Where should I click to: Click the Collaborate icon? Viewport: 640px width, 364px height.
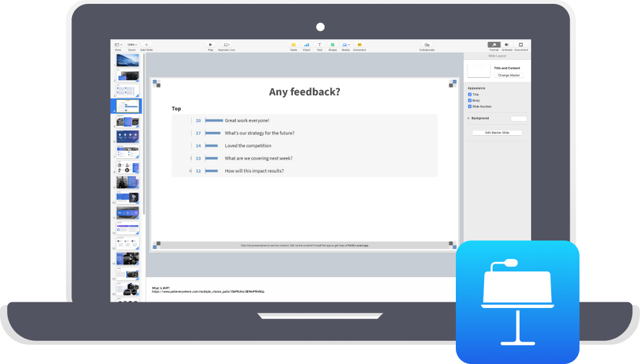click(427, 45)
